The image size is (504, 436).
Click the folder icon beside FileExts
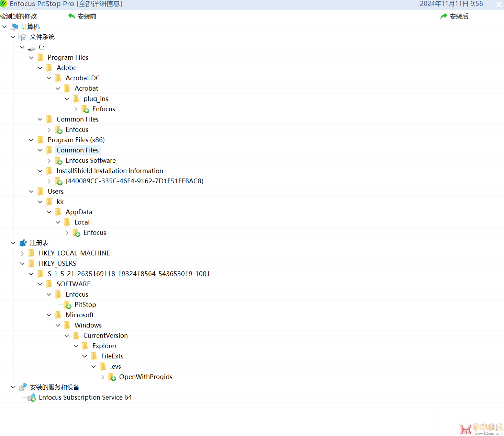click(x=94, y=356)
